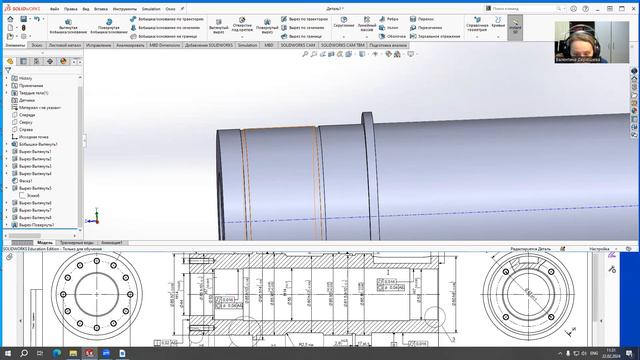Screen dimensions: 640x360
Task: Select the Draft (Уклон) tool
Action: click(389, 28)
